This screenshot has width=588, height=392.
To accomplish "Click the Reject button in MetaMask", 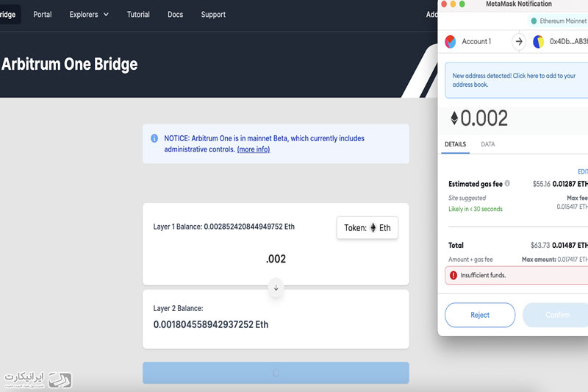I will pyautogui.click(x=480, y=315).
